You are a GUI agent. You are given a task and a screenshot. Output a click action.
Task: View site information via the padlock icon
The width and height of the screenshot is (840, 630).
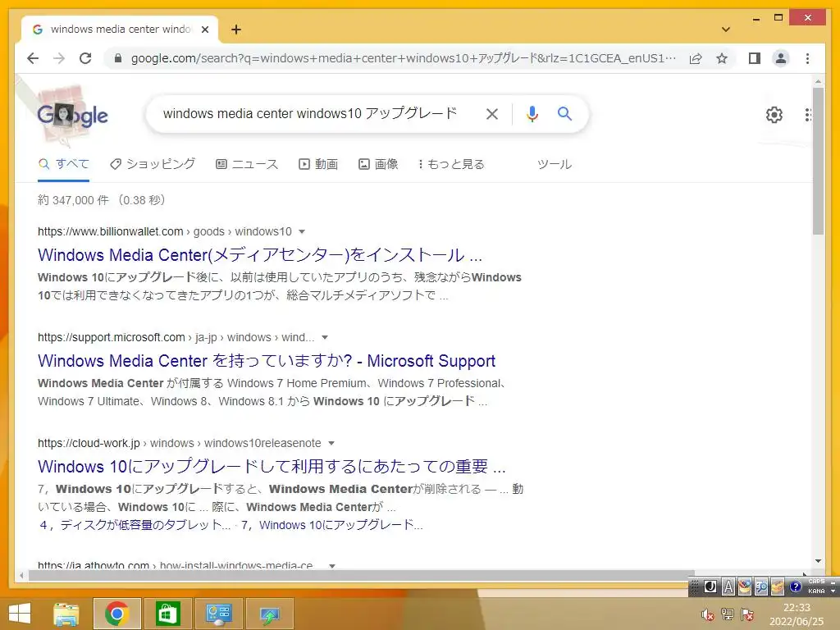coord(118,58)
